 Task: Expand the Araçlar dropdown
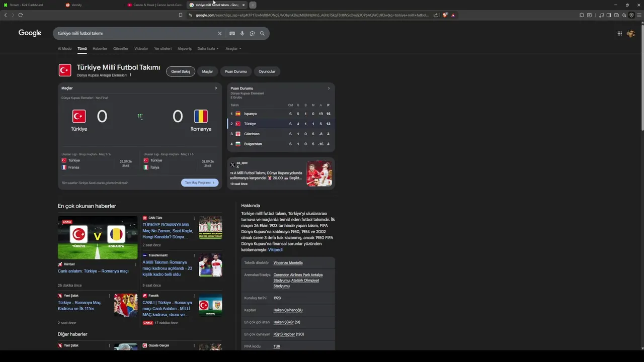pyautogui.click(x=233, y=49)
